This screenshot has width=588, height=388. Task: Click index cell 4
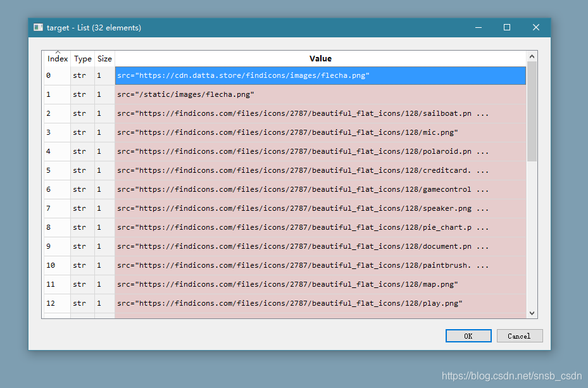point(58,151)
